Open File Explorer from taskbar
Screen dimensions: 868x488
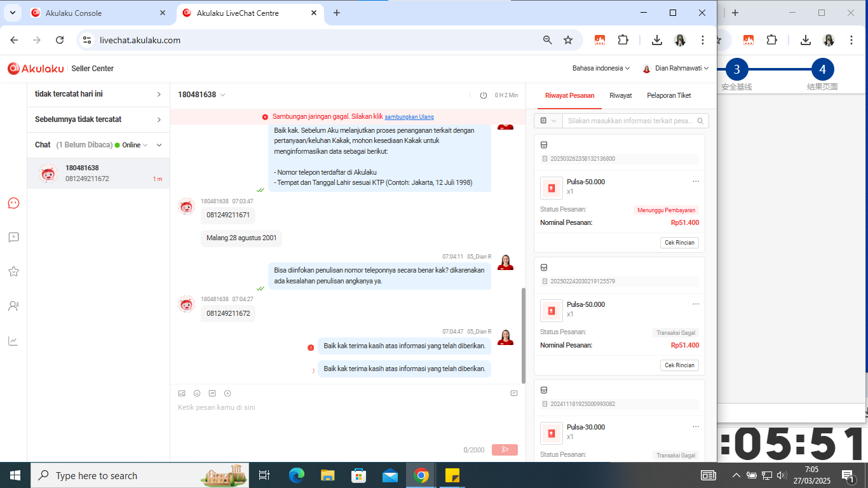pyautogui.click(x=328, y=475)
